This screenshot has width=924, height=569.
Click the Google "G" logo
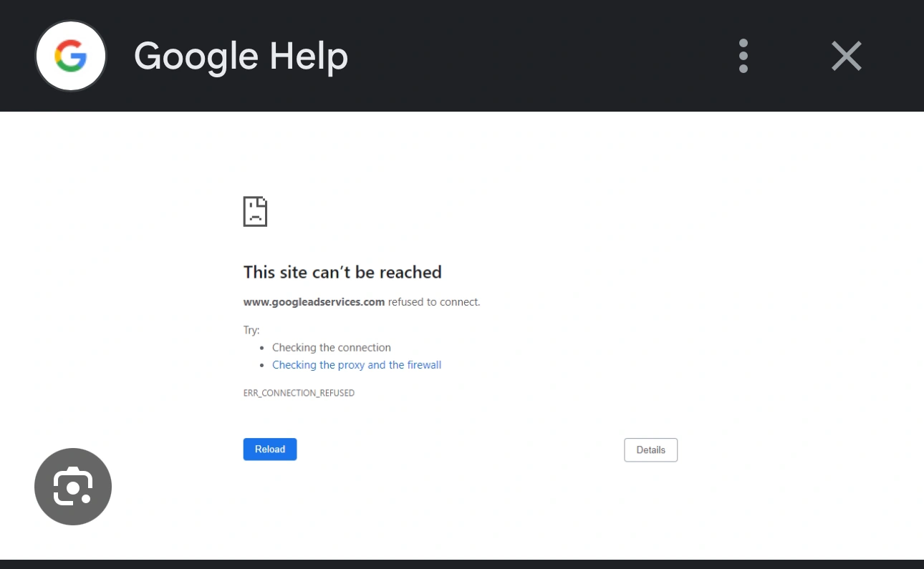coord(71,56)
